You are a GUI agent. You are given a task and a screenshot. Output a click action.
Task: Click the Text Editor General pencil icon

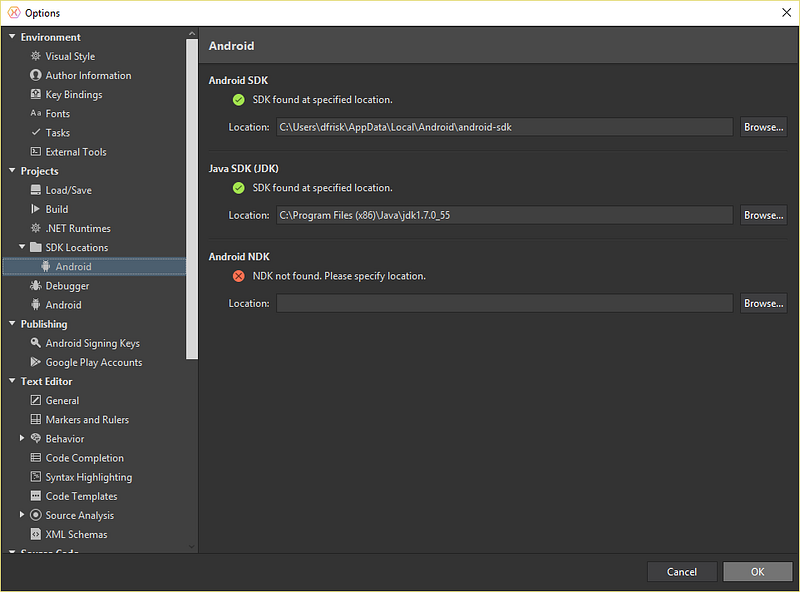(x=36, y=400)
